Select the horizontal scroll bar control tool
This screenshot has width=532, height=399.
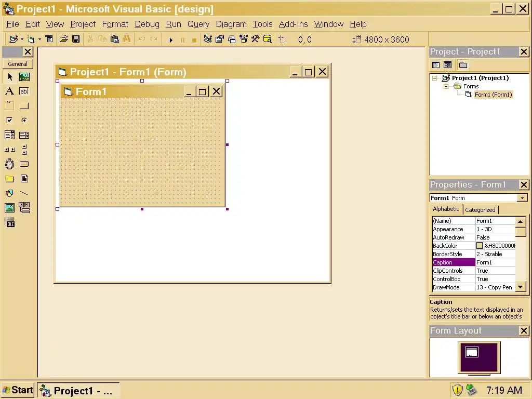click(10, 149)
